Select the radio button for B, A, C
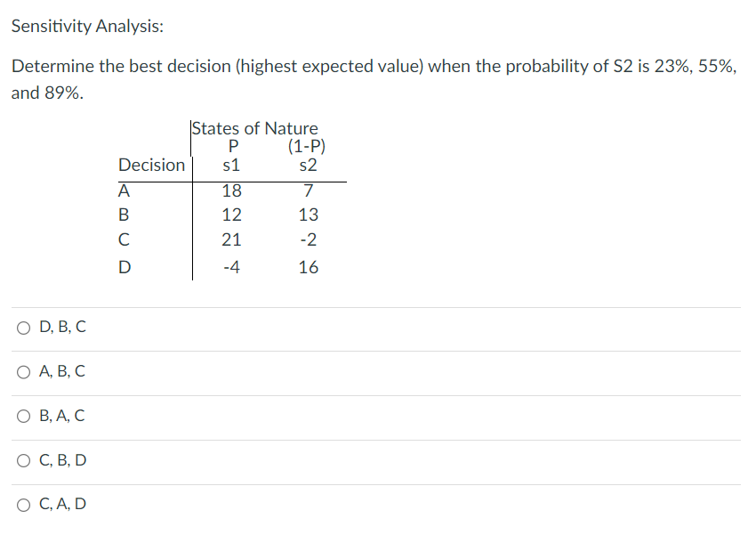Viewport: 756px width, 543px height. [x=22, y=416]
